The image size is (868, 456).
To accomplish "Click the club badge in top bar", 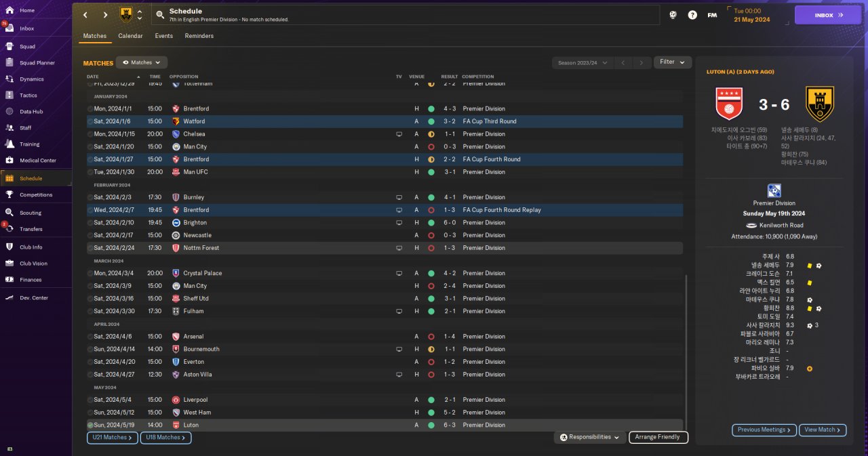I will (126, 15).
